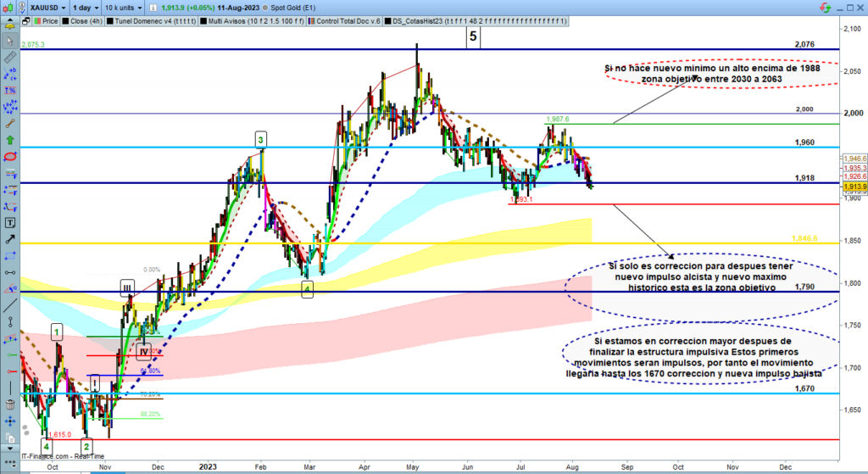The image size is (868, 474).
Task: Pick the red ellipse drawing tool
Action: 10,157
